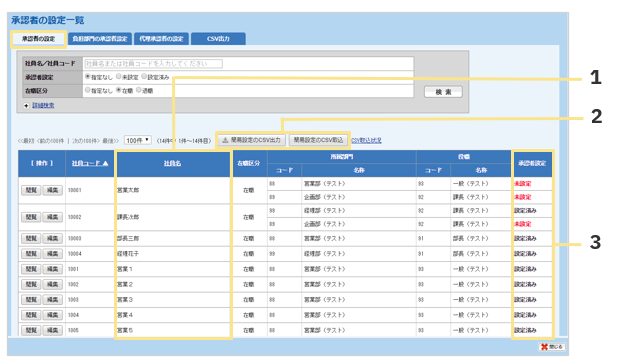Go to 最初 first page link
This screenshot has height=364, width=619.
pos(25,141)
